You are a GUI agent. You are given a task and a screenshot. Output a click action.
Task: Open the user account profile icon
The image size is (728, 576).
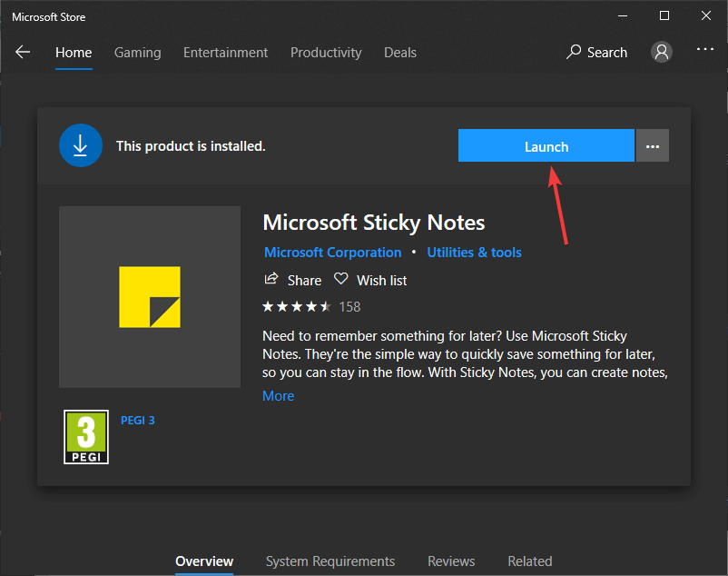coord(662,52)
